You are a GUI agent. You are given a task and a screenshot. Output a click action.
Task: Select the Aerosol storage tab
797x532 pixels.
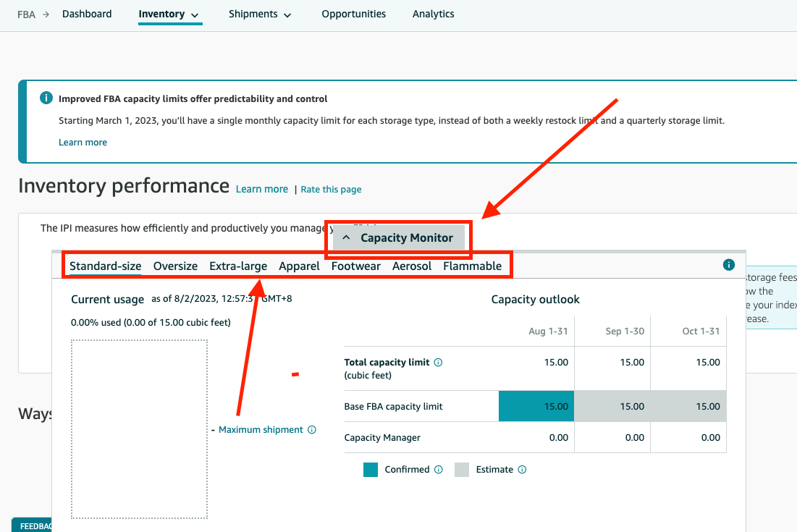412,266
